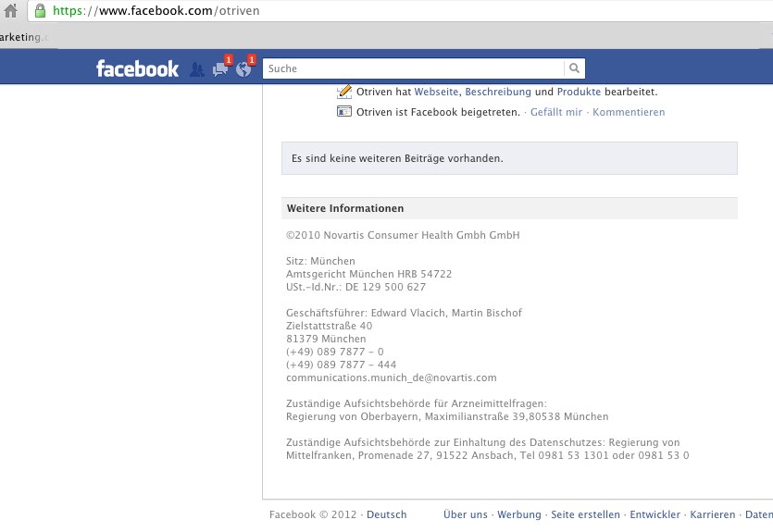Open Werbung footer link

519,514
